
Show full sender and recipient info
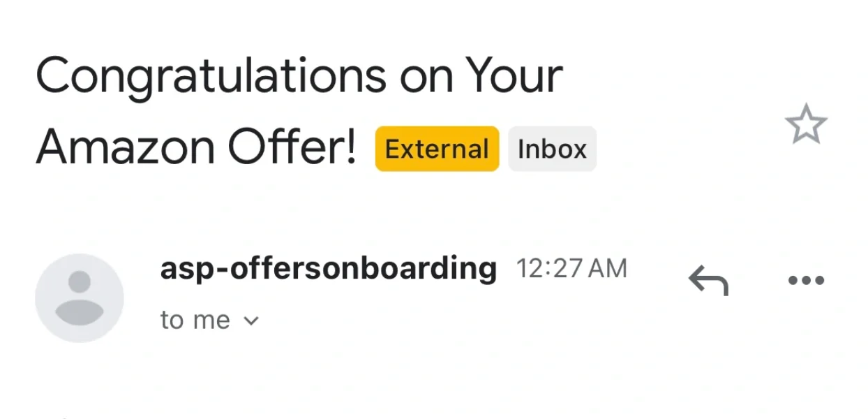250,321
